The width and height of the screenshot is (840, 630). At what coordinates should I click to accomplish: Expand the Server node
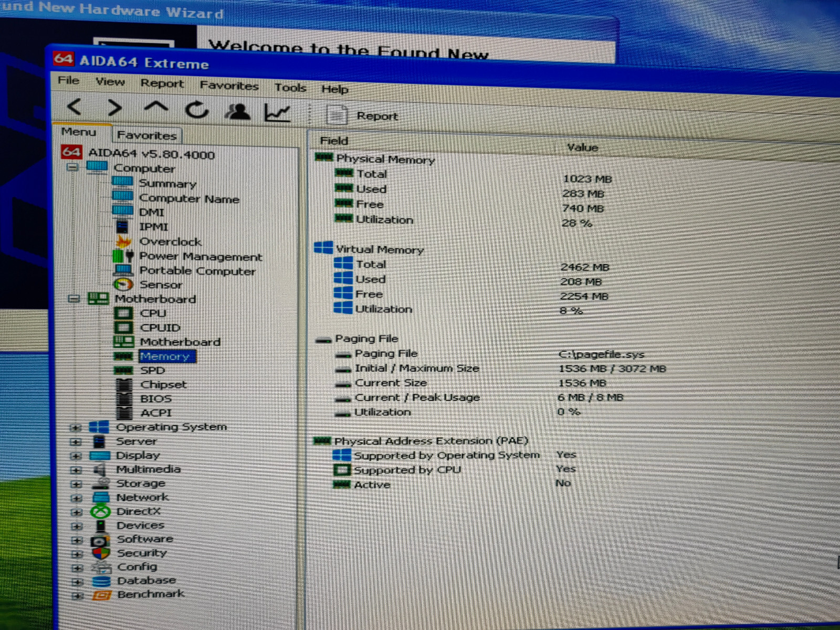coord(76,442)
